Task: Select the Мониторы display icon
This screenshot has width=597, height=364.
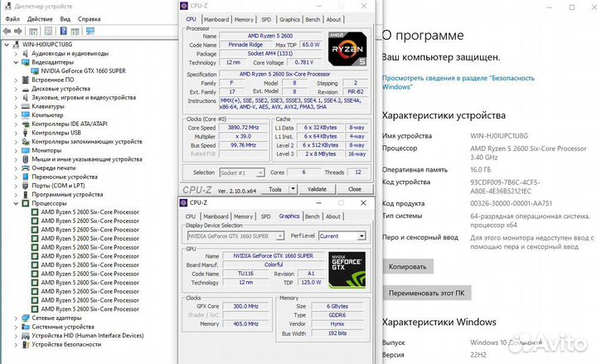Action: (26, 150)
